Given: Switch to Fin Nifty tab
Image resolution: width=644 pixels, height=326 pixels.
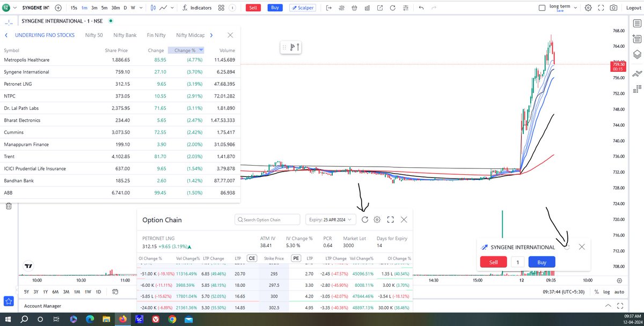Looking at the screenshot, I should pos(156,35).
